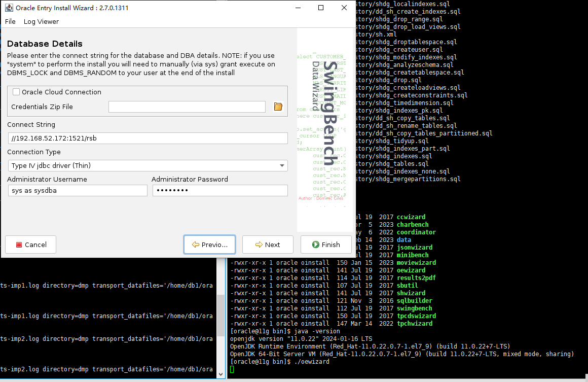Open the Log Viewer menu
588x382 pixels.
pyautogui.click(x=41, y=21)
